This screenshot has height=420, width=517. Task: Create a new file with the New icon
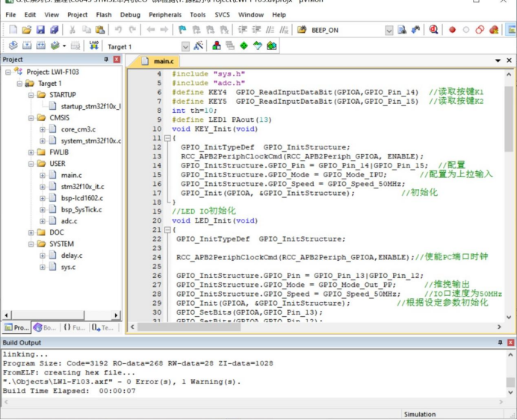[13, 30]
